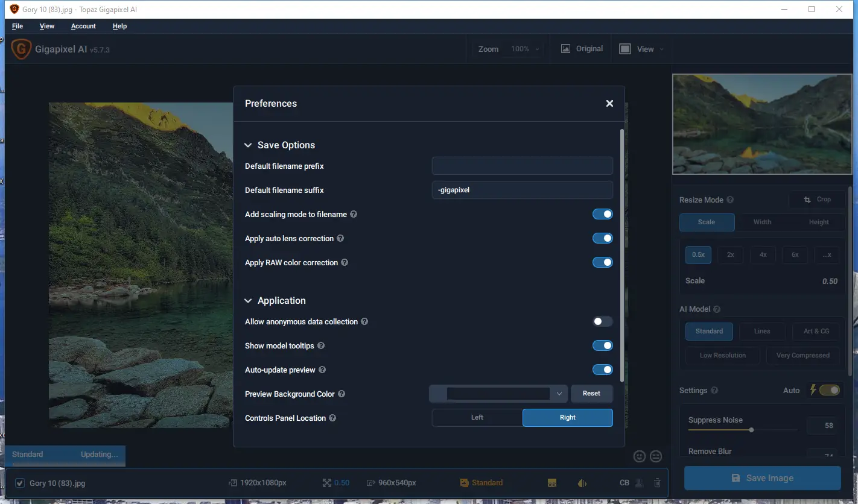
Task: Click help icon for Controls Panel Location
Action: (332, 418)
